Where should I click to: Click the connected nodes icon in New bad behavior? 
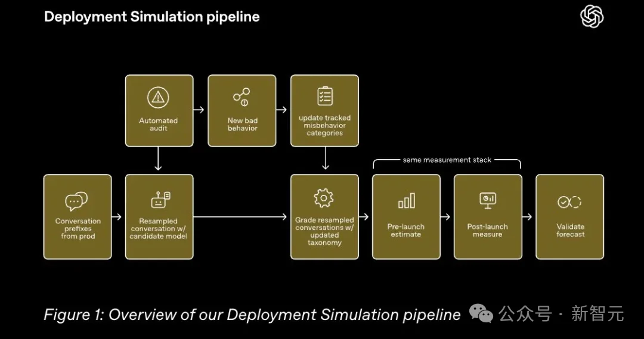(x=242, y=97)
